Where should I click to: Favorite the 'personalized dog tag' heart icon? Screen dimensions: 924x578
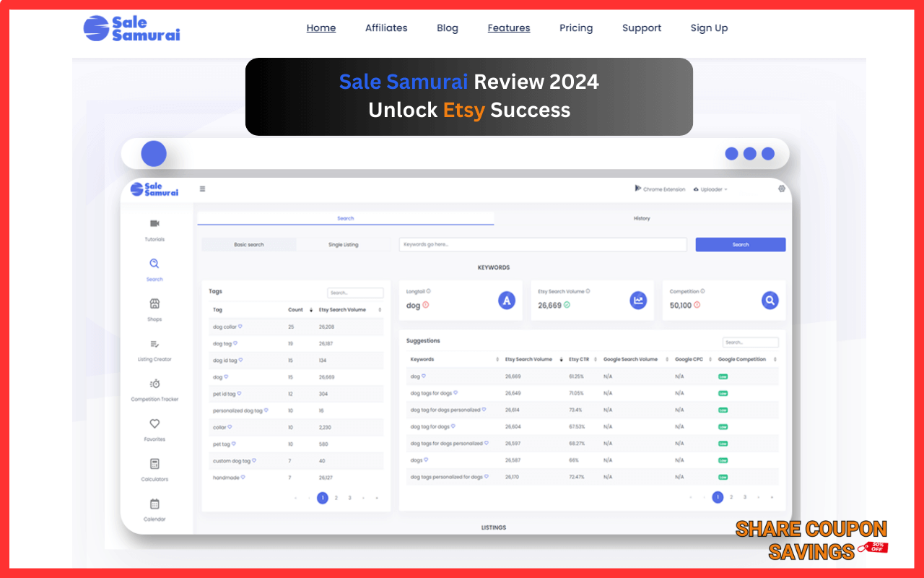(x=266, y=410)
